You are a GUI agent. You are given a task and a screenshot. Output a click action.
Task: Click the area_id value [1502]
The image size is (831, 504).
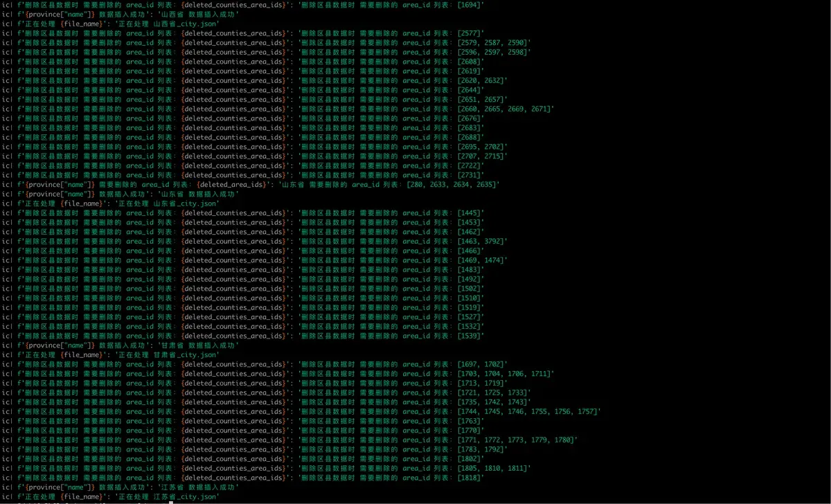pyautogui.click(x=469, y=289)
